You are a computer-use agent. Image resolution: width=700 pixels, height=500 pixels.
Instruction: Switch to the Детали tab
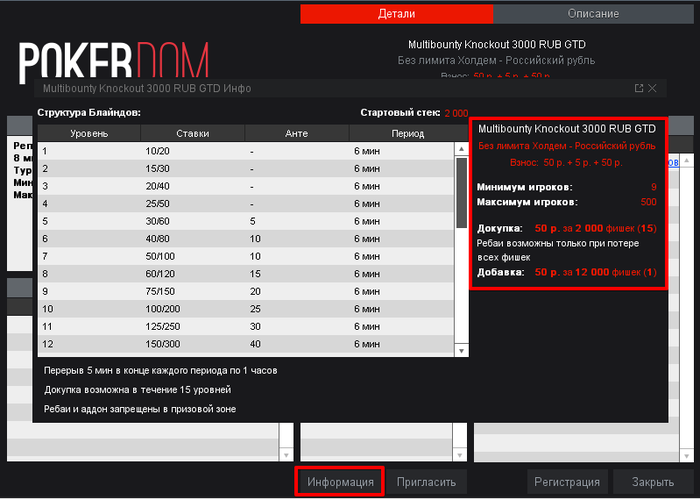click(x=396, y=14)
